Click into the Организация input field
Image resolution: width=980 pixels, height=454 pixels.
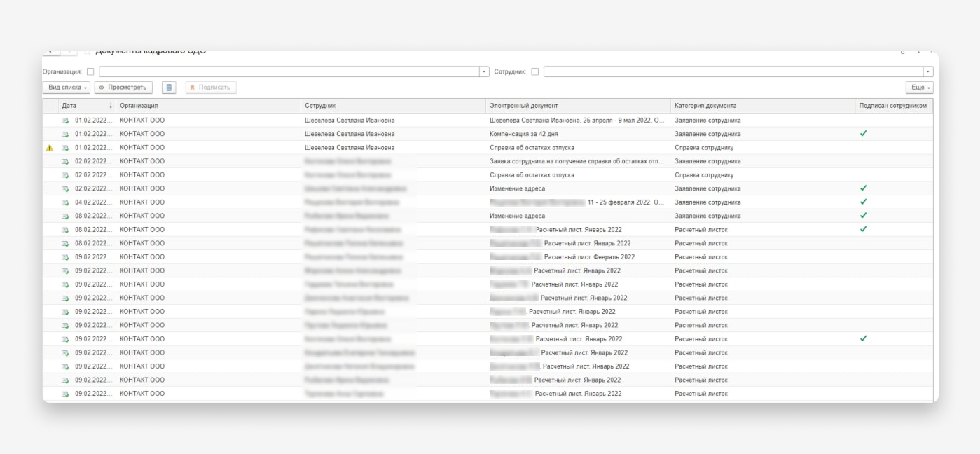pos(289,71)
